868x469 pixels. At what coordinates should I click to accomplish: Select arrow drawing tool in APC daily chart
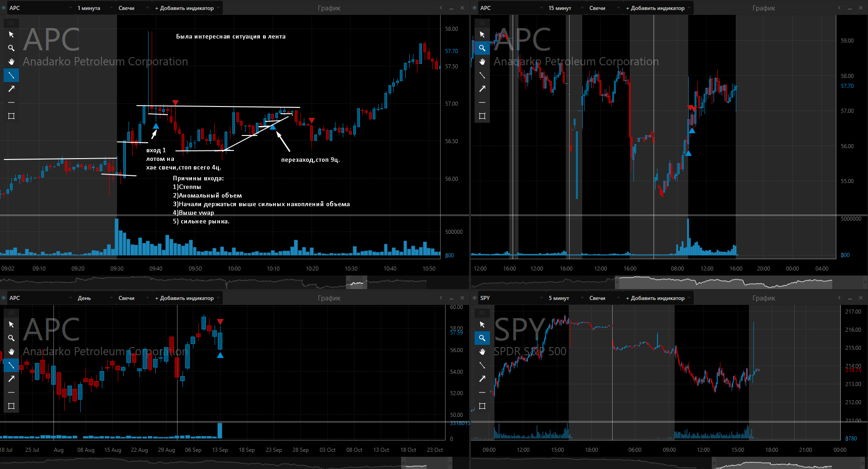point(11,379)
